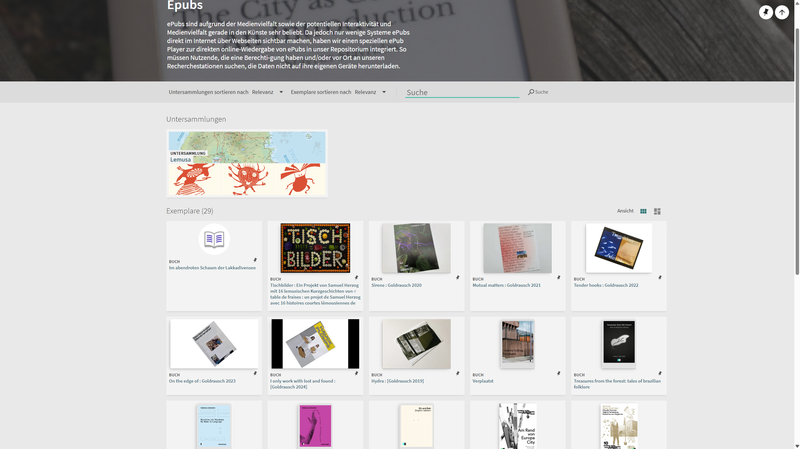Pin 'On the edge of : Goldrausch 2023'
The width and height of the screenshot is (800, 449).
click(255, 373)
